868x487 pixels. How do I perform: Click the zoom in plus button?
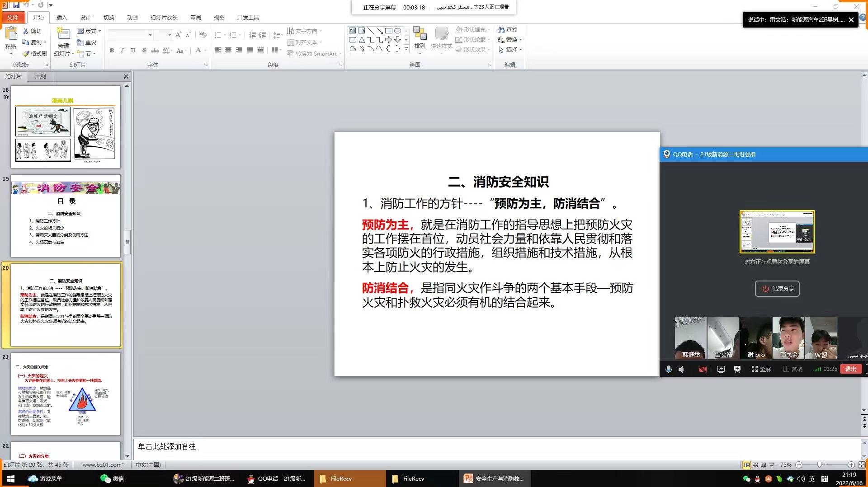click(x=851, y=464)
